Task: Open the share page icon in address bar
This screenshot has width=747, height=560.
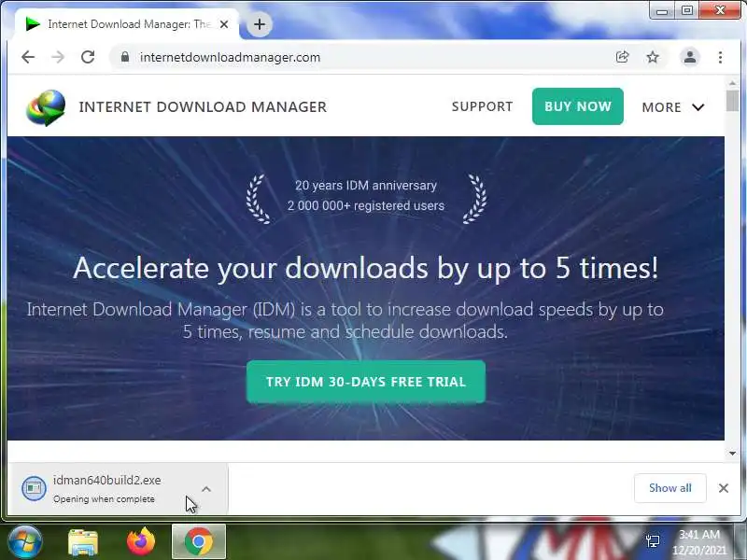Action: [x=622, y=57]
